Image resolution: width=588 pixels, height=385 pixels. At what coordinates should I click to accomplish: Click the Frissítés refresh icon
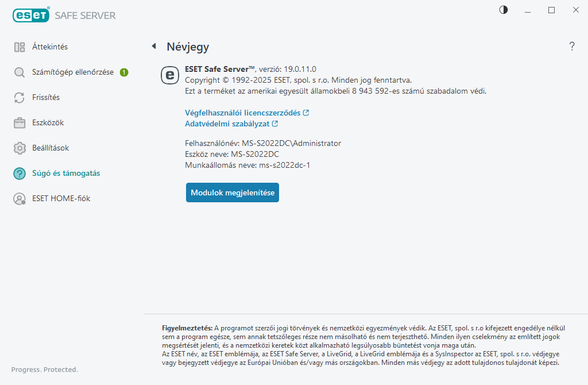(x=20, y=98)
